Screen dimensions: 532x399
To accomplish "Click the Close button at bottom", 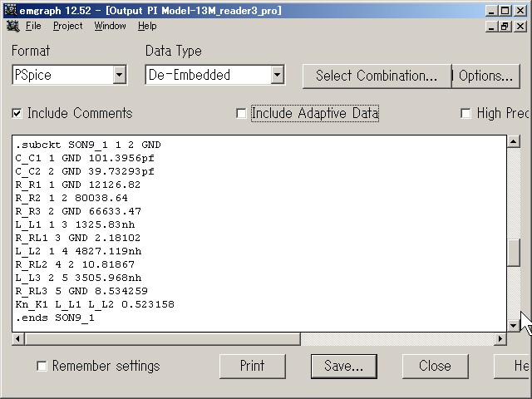I will click(435, 366).
